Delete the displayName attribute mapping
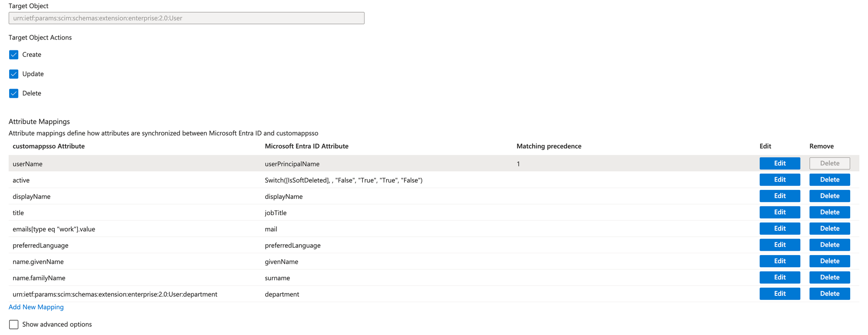This screenshot has height=335, width=868. [x=829, y=196]
